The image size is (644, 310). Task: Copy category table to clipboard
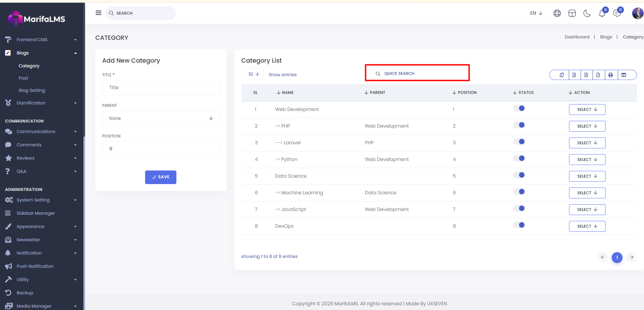point(562,75)
